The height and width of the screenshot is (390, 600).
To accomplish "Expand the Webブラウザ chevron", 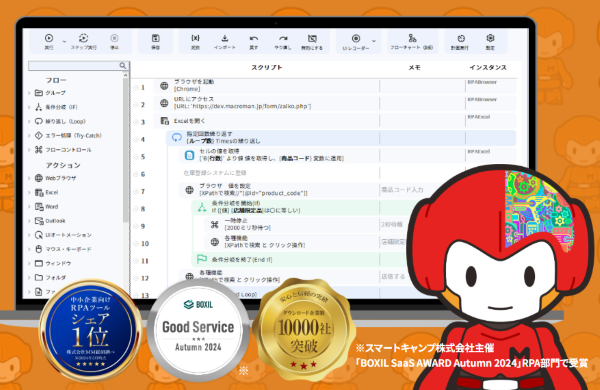I will point(29,178).
